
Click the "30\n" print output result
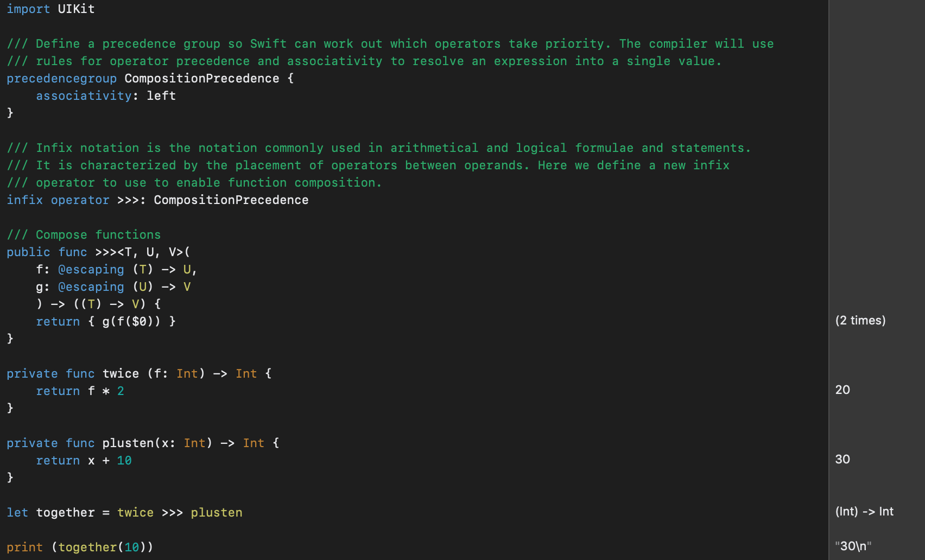pos(853,546)
